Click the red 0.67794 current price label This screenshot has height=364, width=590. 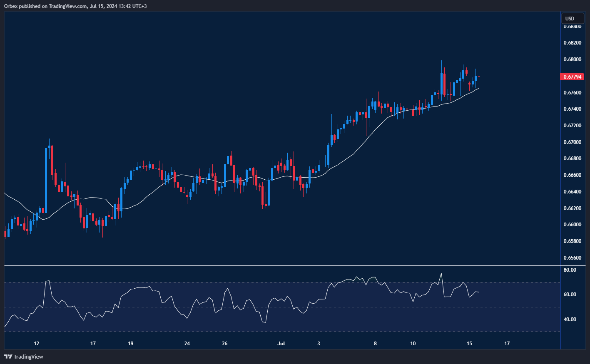tap(573, 77)
